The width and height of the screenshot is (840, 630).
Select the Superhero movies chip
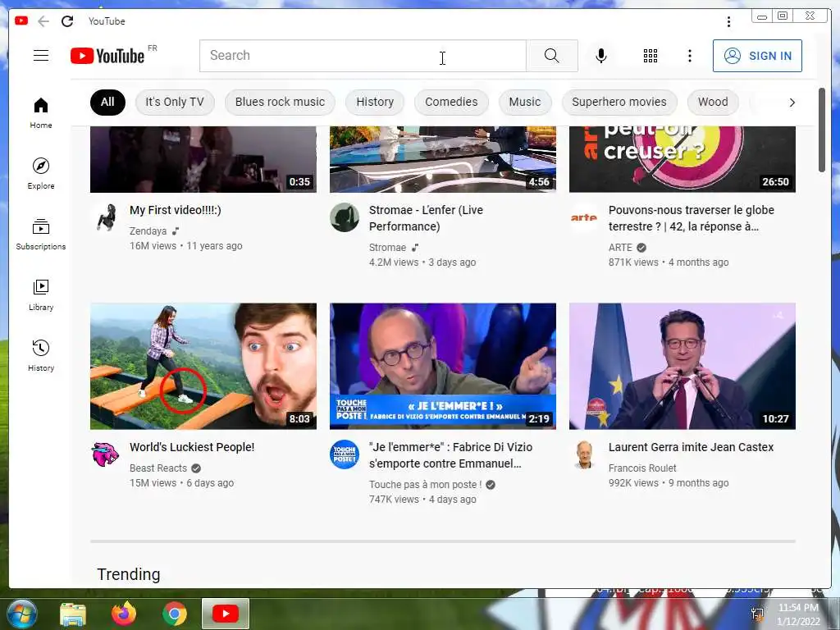click(x=619, y=103)
